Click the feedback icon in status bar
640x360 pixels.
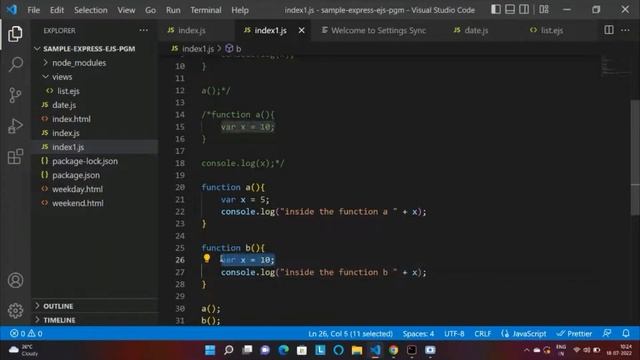[607, 333]
